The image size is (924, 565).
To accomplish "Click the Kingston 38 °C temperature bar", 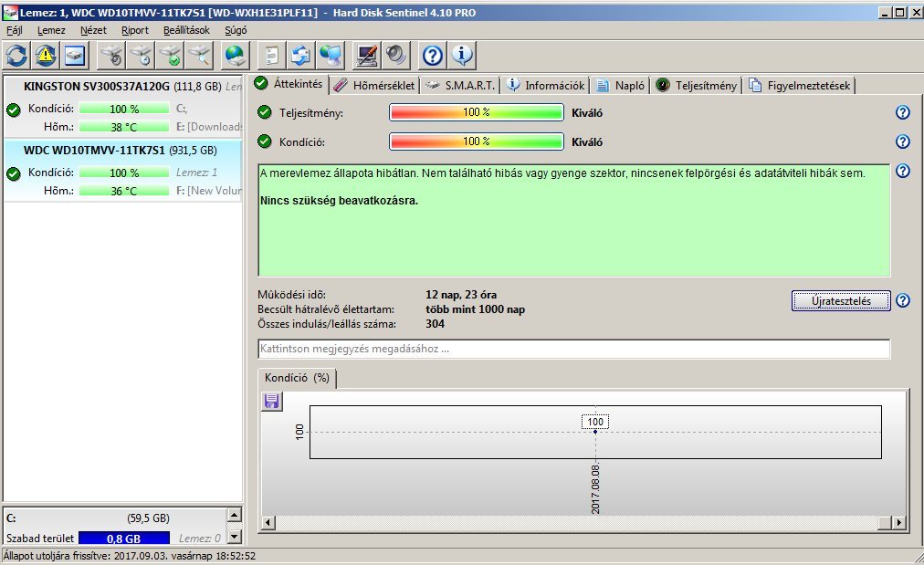I will 124,127.
